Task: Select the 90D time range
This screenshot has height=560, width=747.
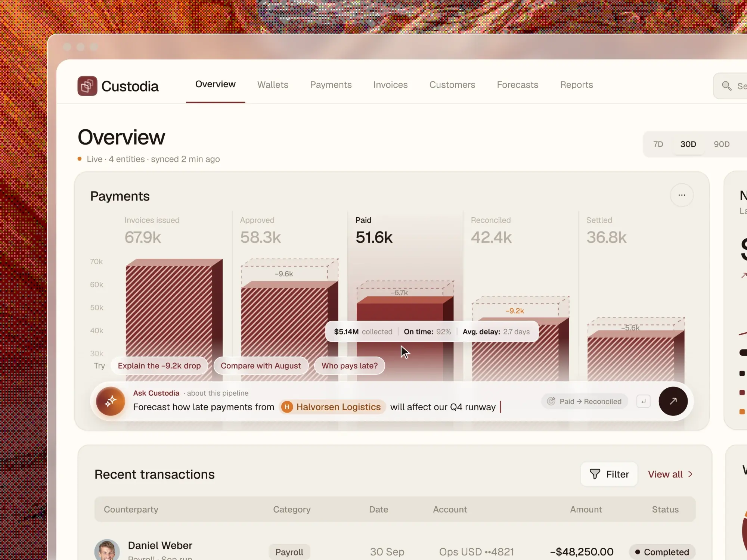Action: click(x=722, y=144)
